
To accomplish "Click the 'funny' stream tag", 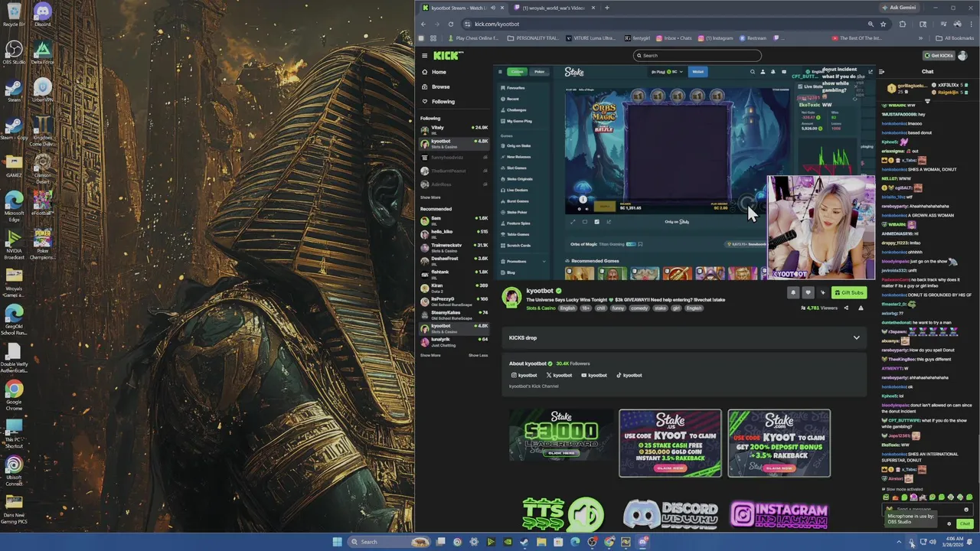I will pyautogui.click(x=619, y=308).
